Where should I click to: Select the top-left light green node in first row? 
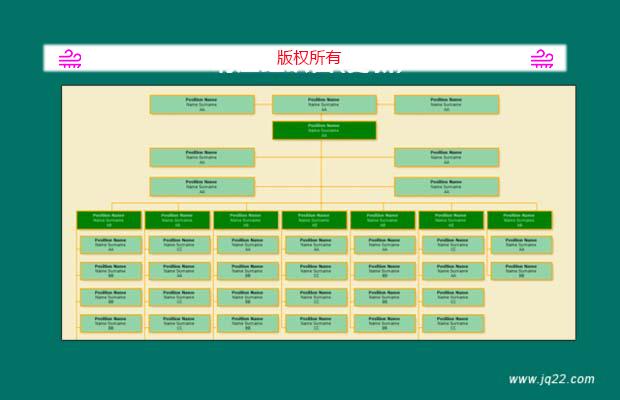202,104
